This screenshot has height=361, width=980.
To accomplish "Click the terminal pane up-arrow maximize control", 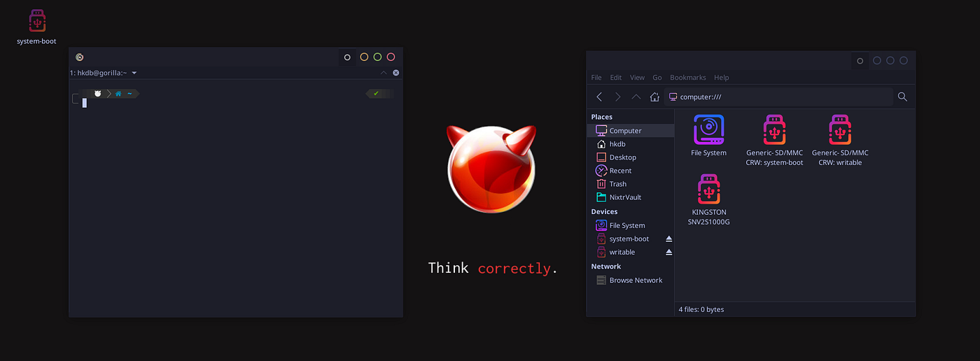I will (384, 73).
